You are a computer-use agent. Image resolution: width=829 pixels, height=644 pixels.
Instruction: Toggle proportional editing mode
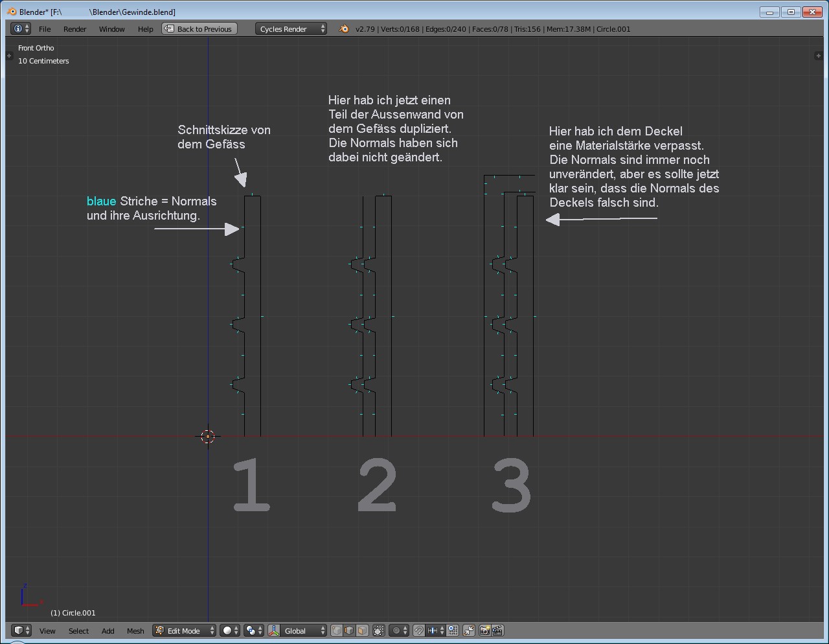click(x=398, y=630)
